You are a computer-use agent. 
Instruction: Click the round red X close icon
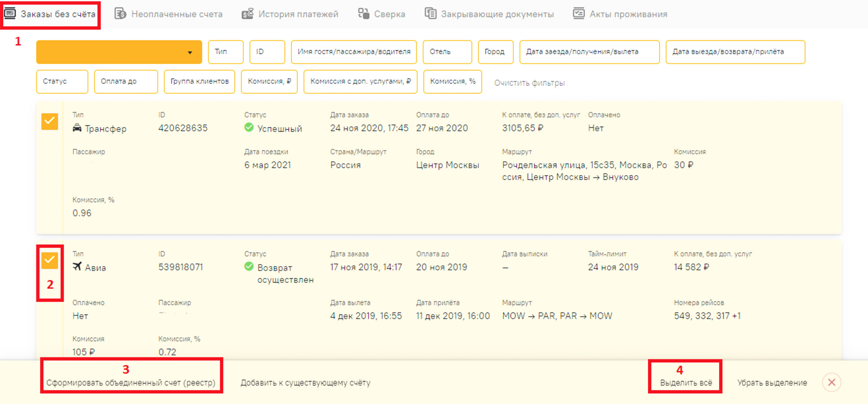tap(831, 382)
